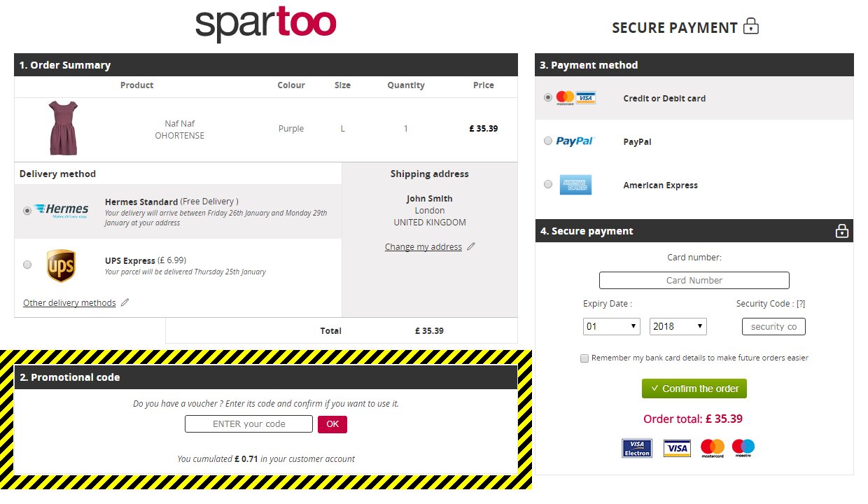This screenshot has height=504, width=868.
Task: Focus the ENTER your code field
Action: click(249, 424)
